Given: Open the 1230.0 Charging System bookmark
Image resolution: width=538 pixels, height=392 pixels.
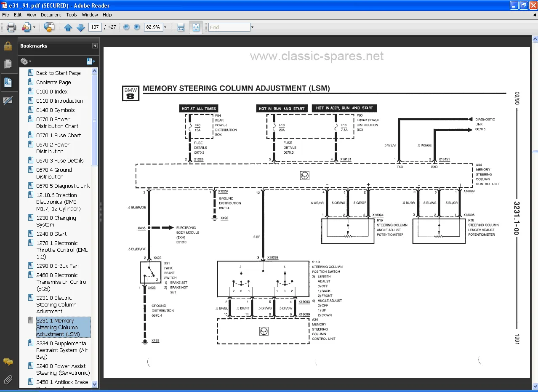Looking at the screenshot, I should pyautogui.click(x=56, y=221).
